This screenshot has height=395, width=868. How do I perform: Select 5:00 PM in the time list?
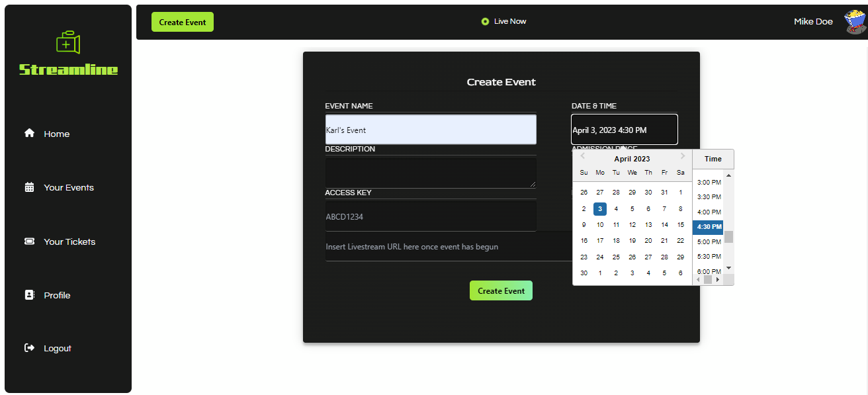(709, 242)
